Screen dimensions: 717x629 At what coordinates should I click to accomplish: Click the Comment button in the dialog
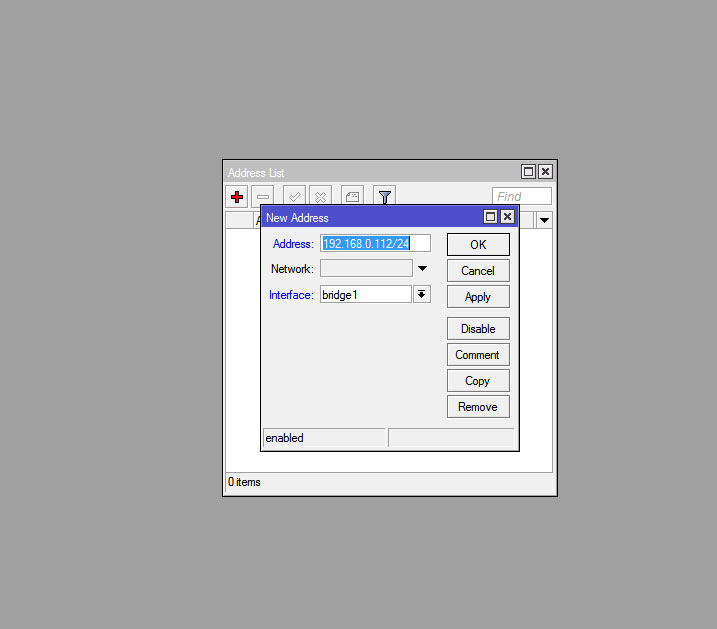478,355
